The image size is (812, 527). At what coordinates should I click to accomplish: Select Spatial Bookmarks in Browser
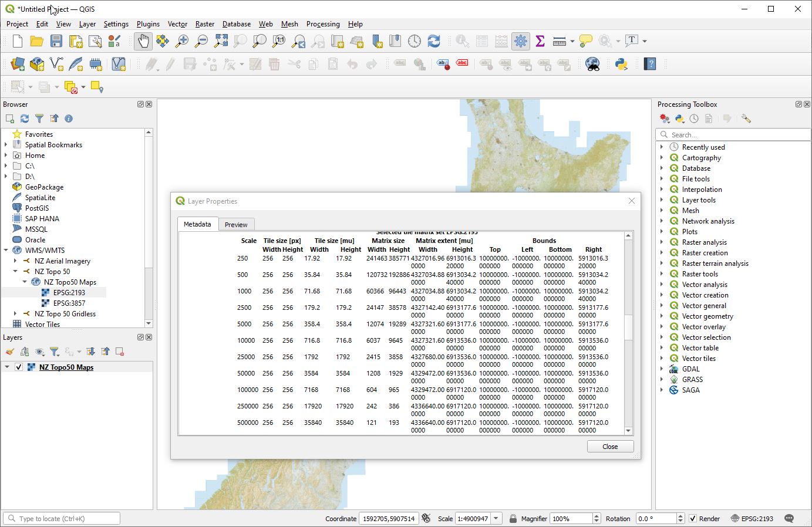coord(53,145)
